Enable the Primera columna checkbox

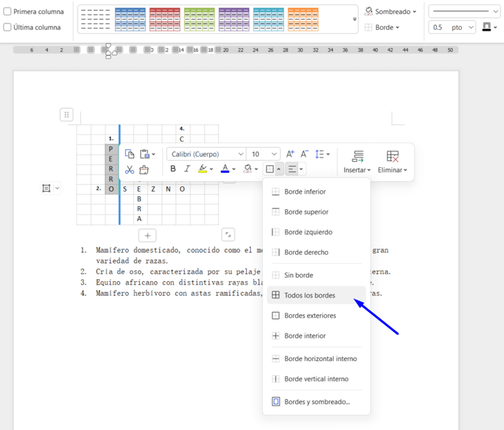tap(7, 11)
